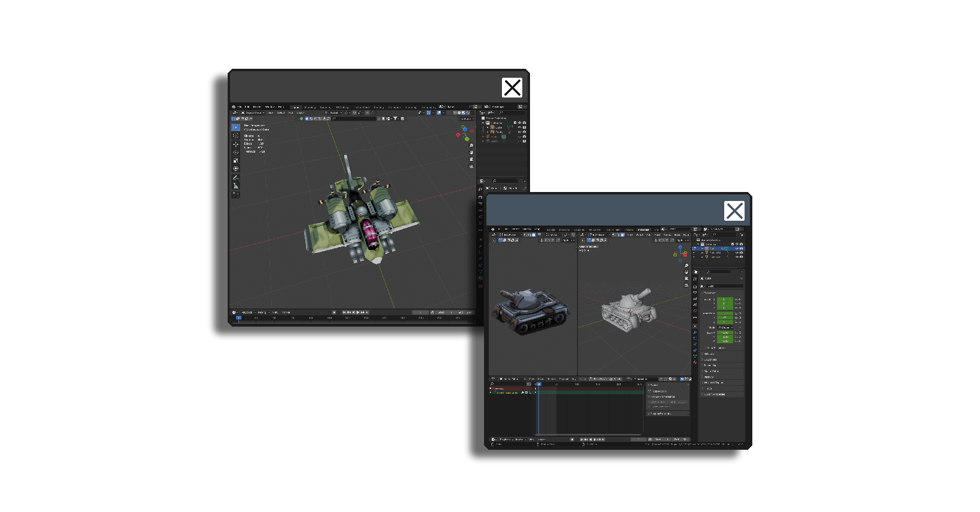Click navigation gizmo in plane viewport
This screenshot has width=980, height=512.
click(x=465, y=133)
